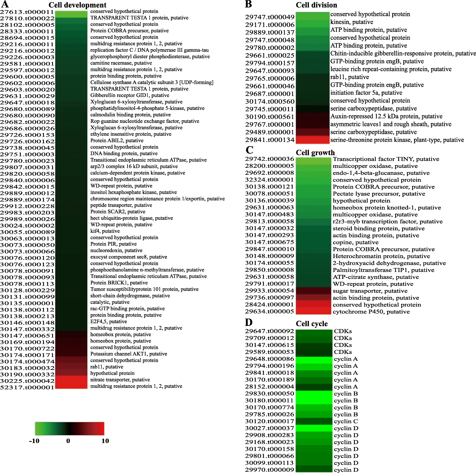
Task: Select gene ID 29634.t000005
Action: pyautogui.click(x=269, y=311)
